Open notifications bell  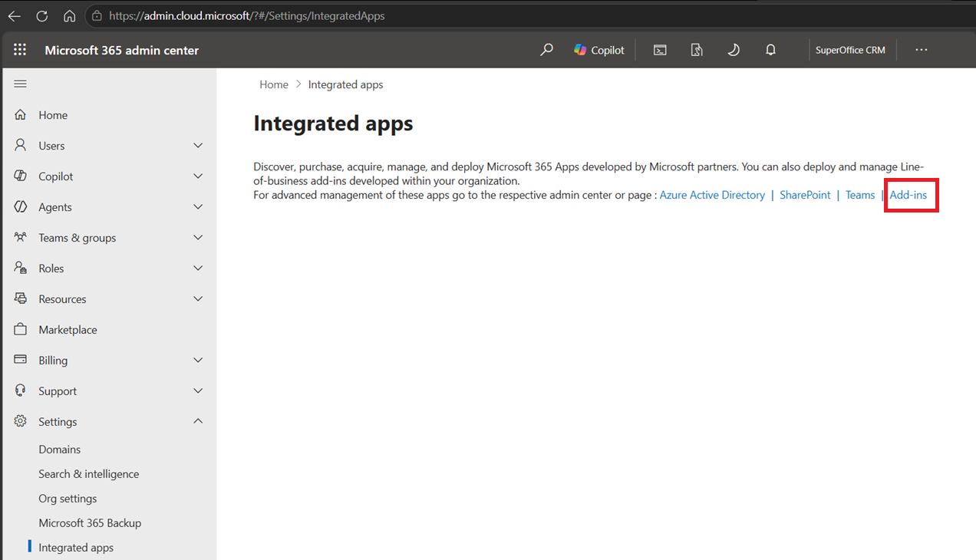tap(770, 50)
